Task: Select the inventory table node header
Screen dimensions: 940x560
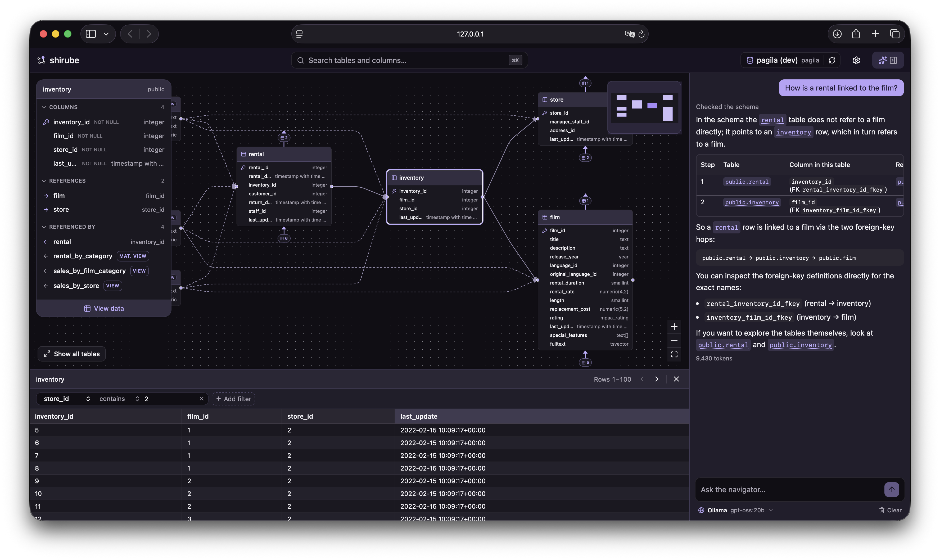Action: (x=434, y=178)
